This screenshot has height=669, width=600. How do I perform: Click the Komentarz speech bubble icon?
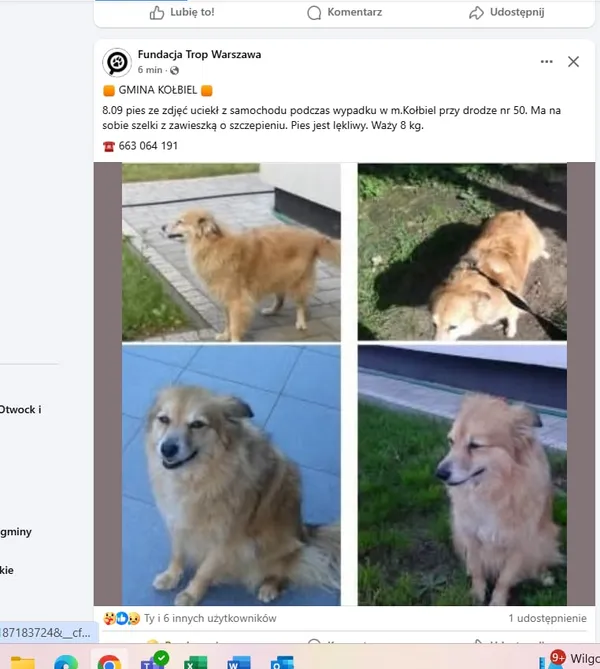click(314, 13)
